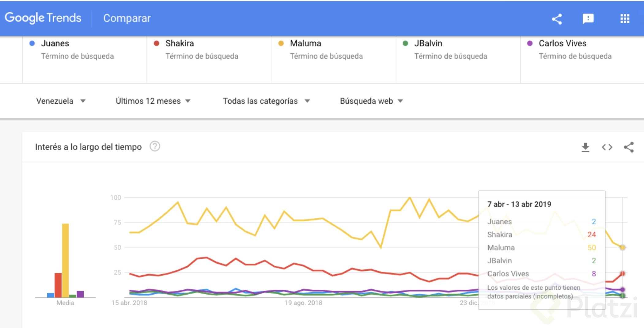The height and width of the screenshot is (328, 644).
Task: Open the Google apps grid icon
Action: coord(625,19)
